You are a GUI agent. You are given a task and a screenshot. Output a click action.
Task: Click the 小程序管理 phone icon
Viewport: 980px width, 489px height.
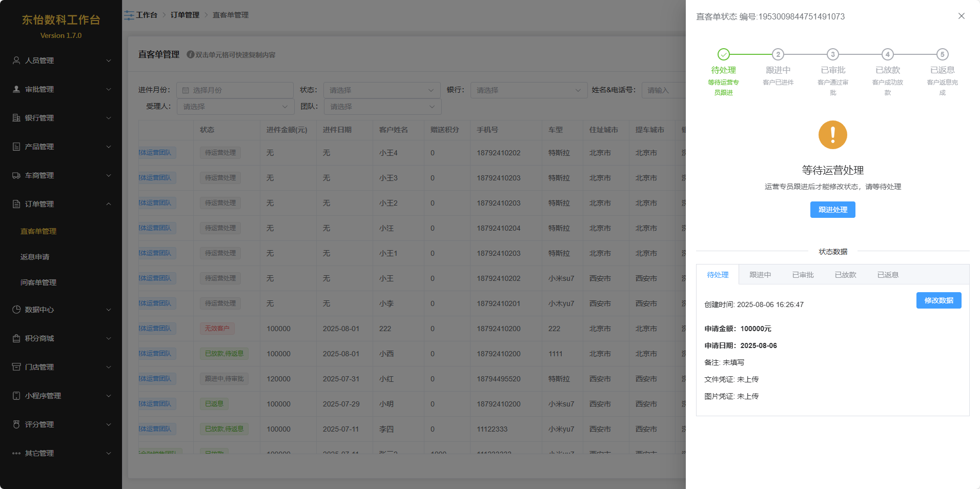[16, 396]
